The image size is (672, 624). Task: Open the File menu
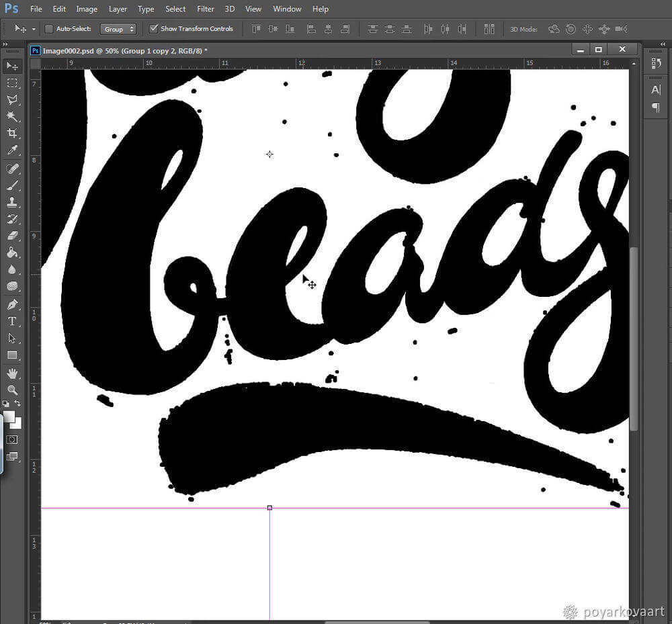(x=36, y=9)
